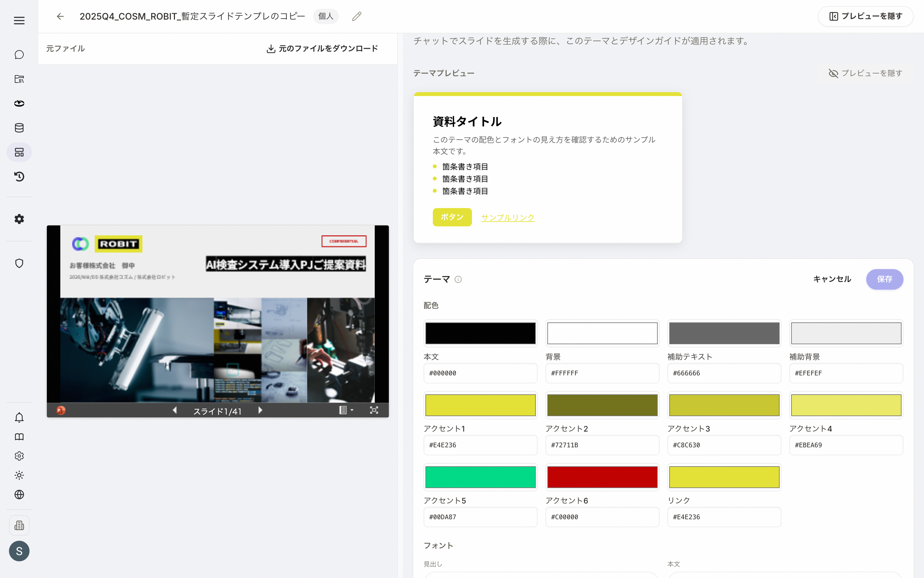The width and height of the screenshot is (924, 578).
Task: Click top-right プレビューを隠す button
Action: point(866,16)
